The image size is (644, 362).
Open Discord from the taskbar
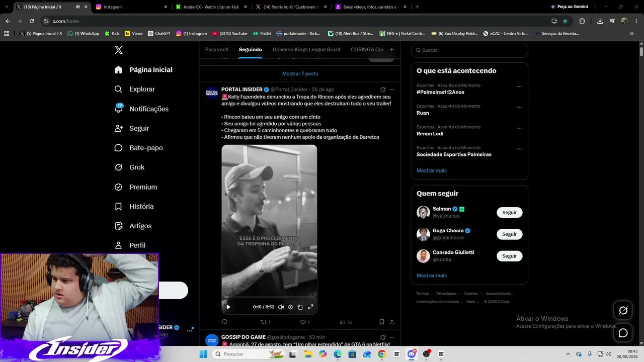pos(412,354)
